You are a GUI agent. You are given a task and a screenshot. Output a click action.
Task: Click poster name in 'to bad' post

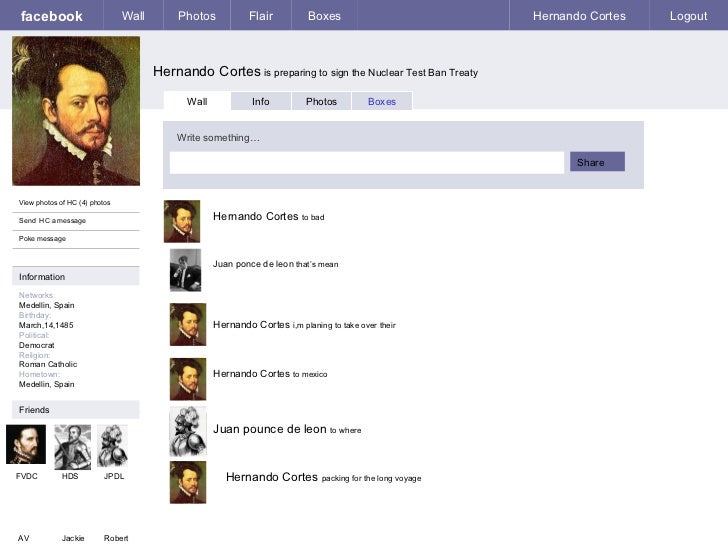pos(255,216)
